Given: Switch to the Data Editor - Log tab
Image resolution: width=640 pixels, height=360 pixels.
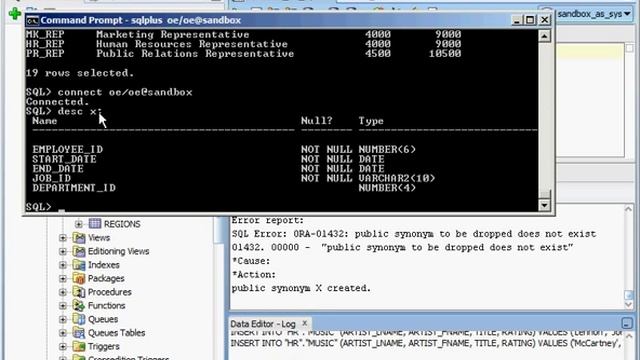Looking at the screenshot, I should point(262,324).
